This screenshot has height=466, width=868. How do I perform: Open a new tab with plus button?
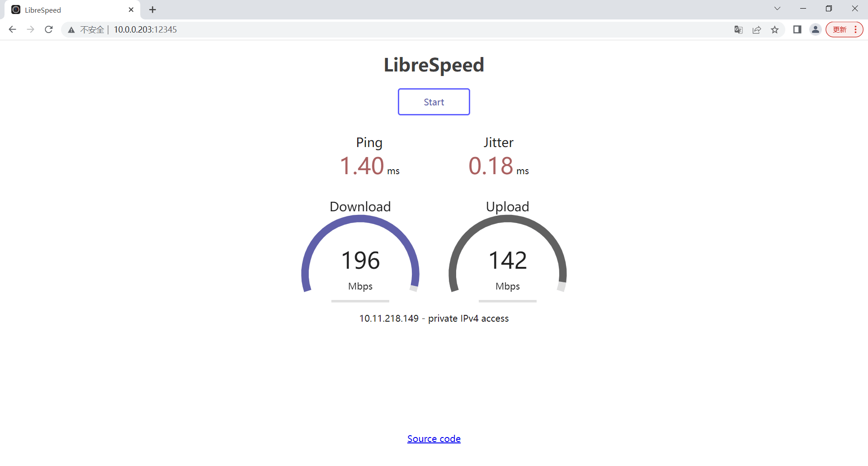coord(153,10)
